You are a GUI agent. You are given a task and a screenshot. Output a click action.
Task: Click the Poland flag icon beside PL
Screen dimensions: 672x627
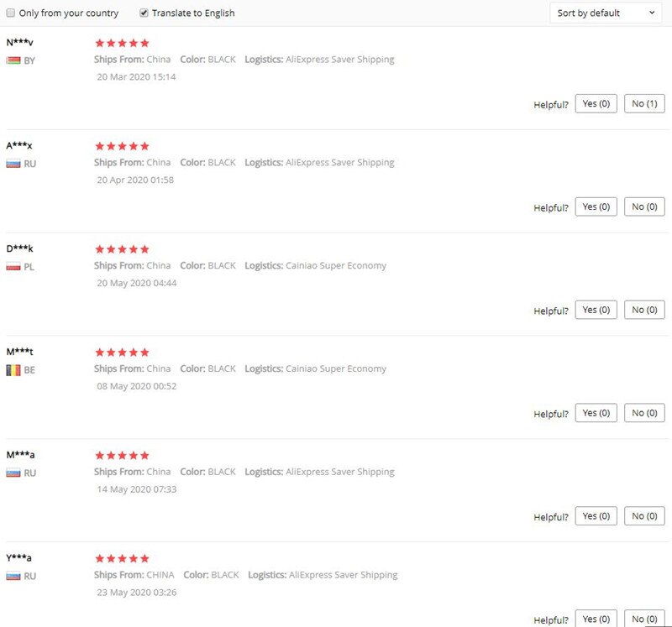tap(13, 267)
